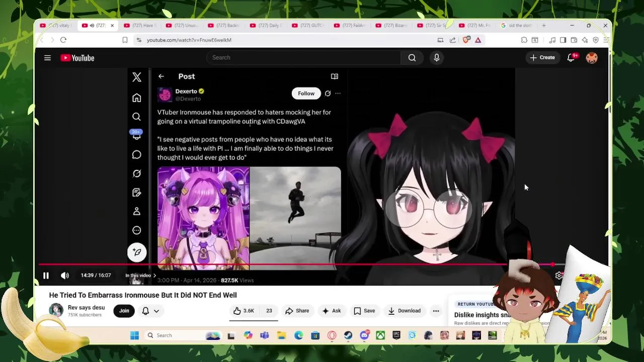This screenshot has width=644, height=362.
Task: Switch to the FailArmy tab
Action: tap(350, 26)
